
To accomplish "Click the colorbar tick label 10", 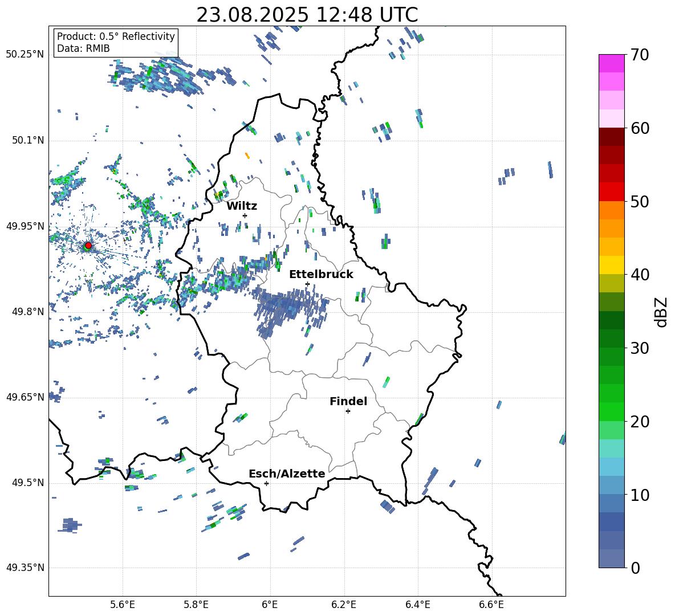I will [640, 495].
